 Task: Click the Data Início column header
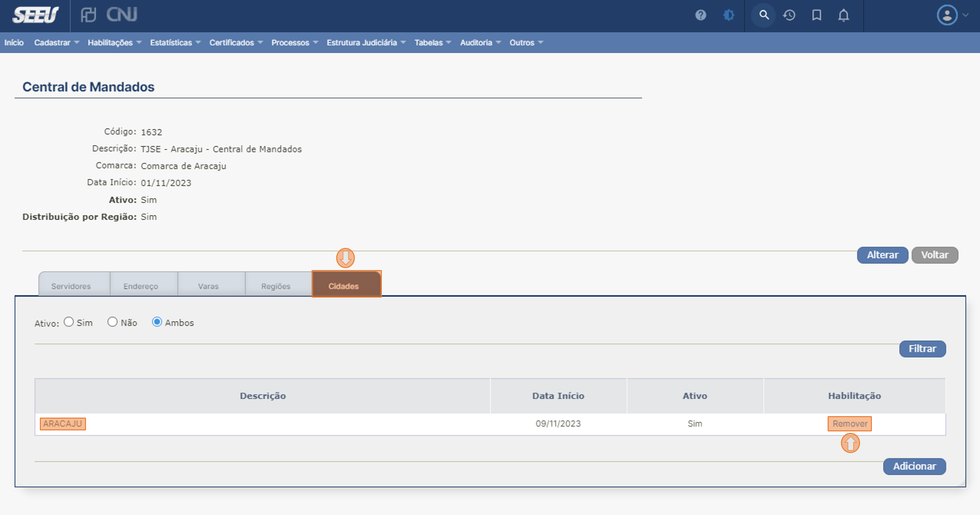(558, 396)
